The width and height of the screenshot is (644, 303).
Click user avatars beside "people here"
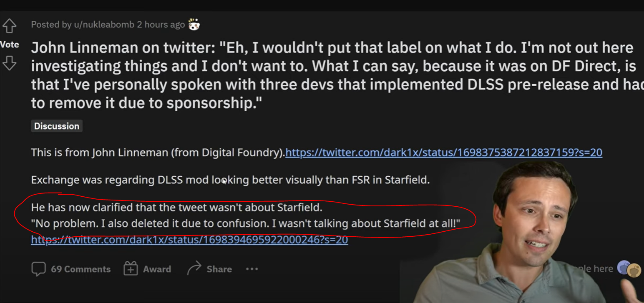(629, 269)
